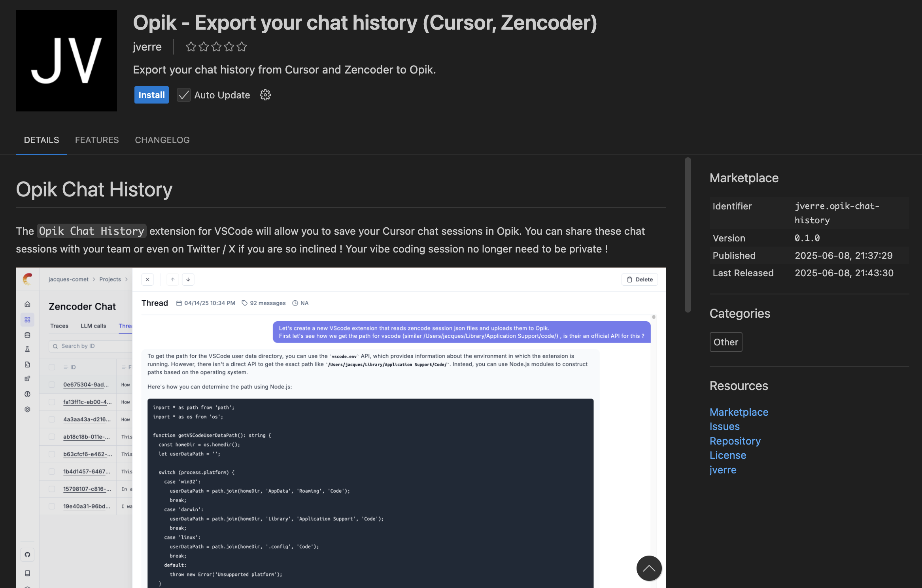Switch to the DETAILS tab
Viewport: 922px width, 588px height.
click(x=42, y=140)
